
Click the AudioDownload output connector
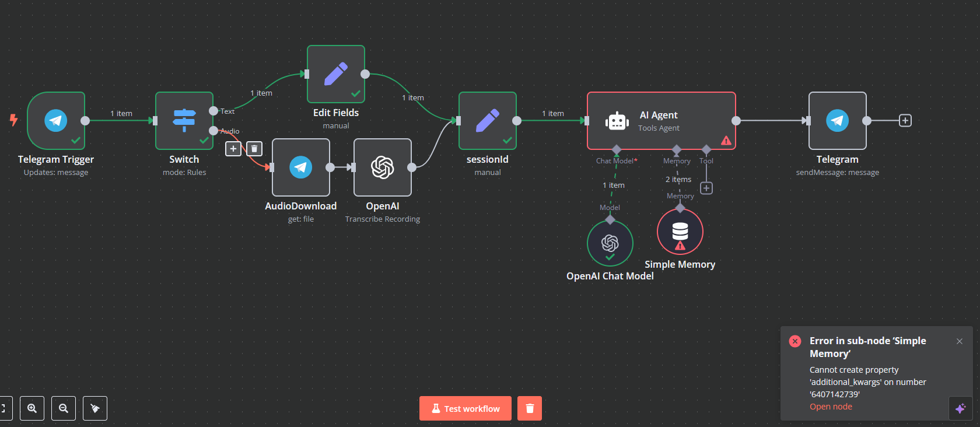[330, 167]
